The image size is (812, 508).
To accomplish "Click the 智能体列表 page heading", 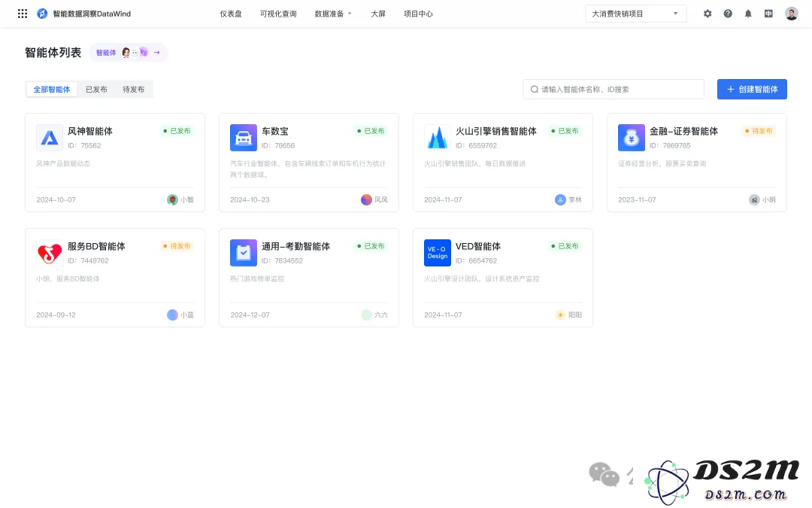I will point(53,53).
